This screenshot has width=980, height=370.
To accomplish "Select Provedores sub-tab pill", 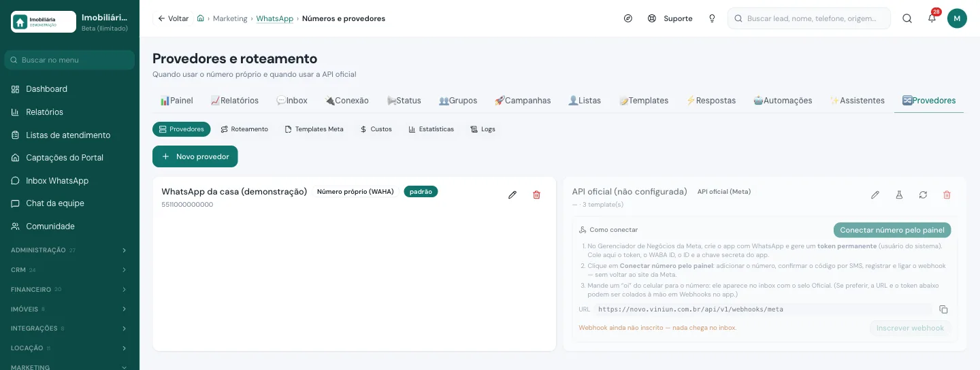I will point(182,129).
